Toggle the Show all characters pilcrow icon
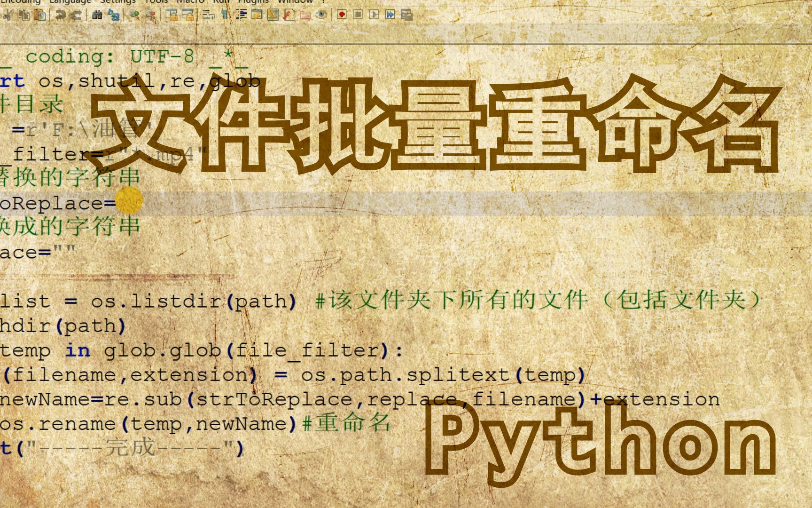The height and width of the screenshot is (508, 812). click(225, 15)
